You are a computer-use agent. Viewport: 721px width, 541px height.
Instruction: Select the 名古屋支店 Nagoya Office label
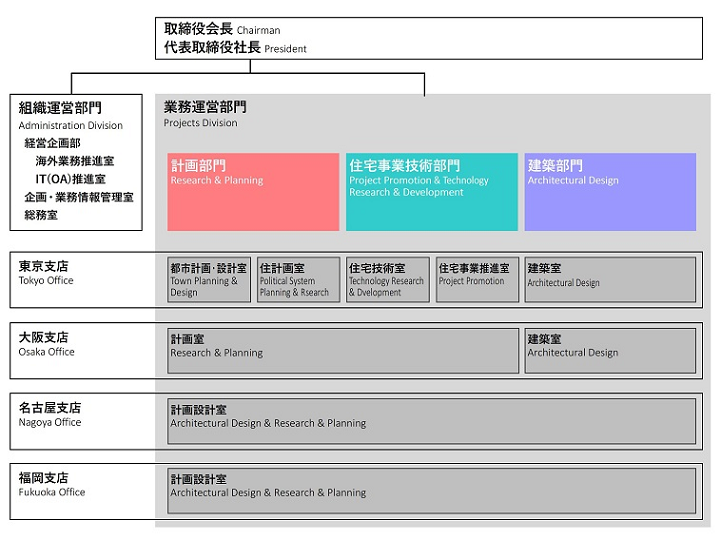pyautogui.click(x=50, y=415)
